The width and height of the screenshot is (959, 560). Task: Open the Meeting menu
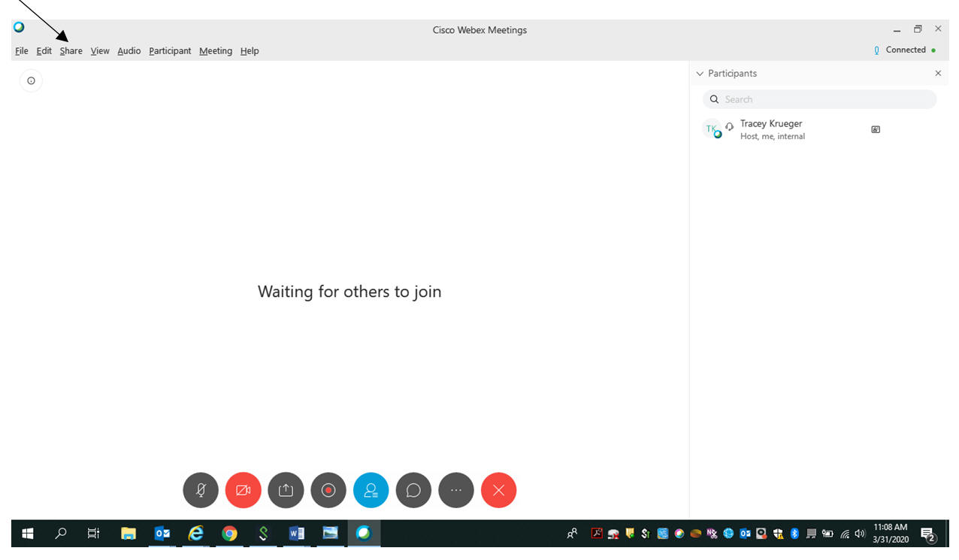click(x=215, y=51)
